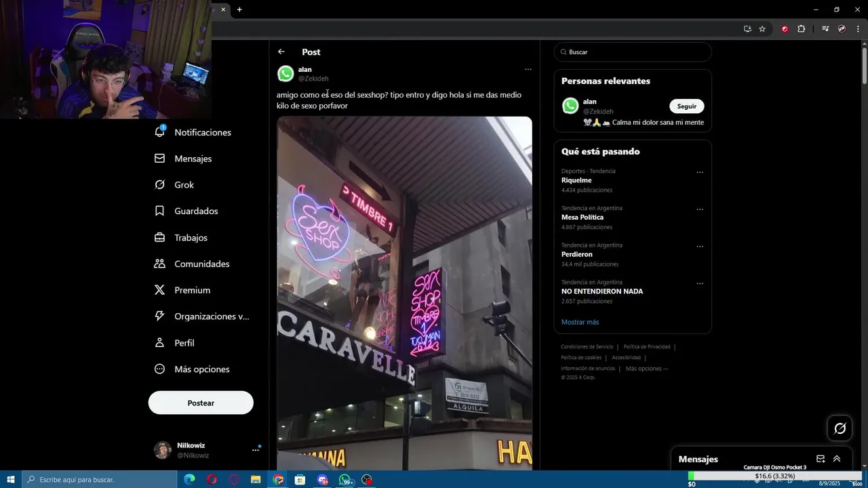Screen dimensions: 868x488
Task: Open a new browser tab
Action: click(x=239, y=9)
